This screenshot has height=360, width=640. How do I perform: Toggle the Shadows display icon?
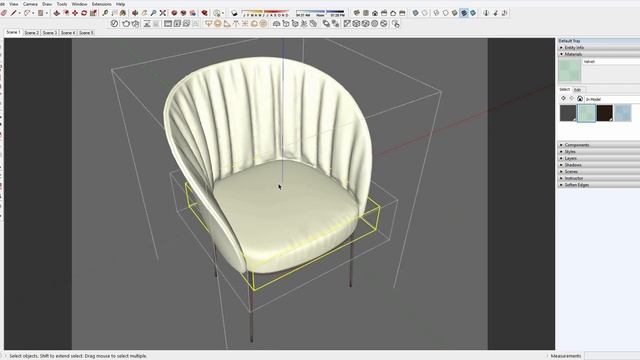pyautogui.click(x=234, y=13)
